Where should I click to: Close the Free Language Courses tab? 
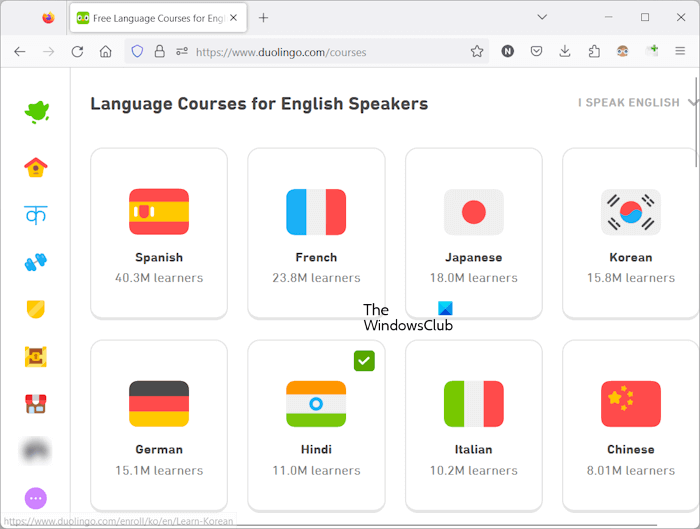click(x=233, y=18)
